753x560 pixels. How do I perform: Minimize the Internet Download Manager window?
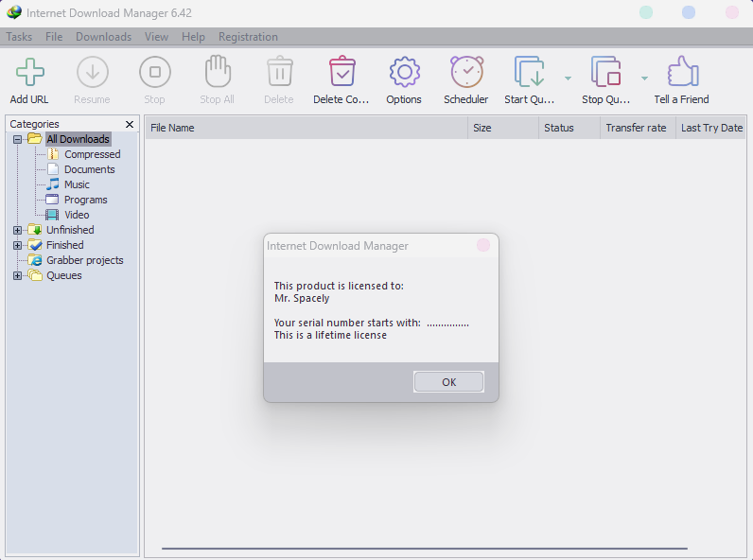click(x=646, y=12)
